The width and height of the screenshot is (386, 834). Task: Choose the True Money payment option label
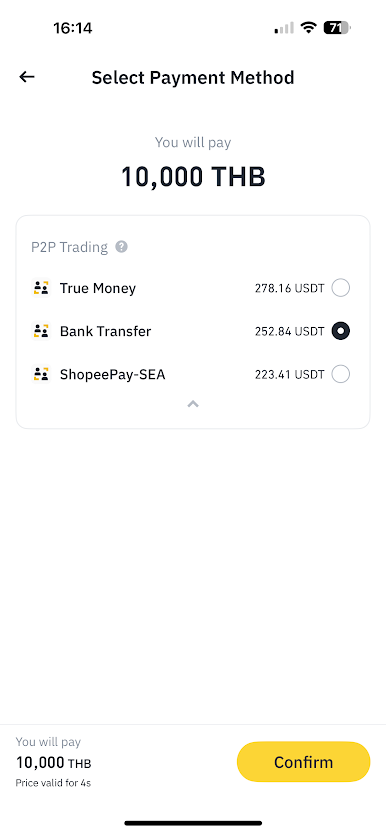(x=98, y=288)
